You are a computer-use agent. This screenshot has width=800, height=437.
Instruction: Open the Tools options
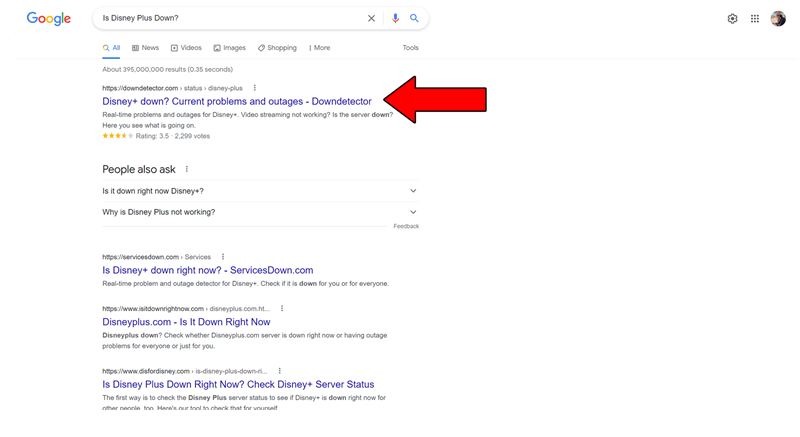[410, 47]
